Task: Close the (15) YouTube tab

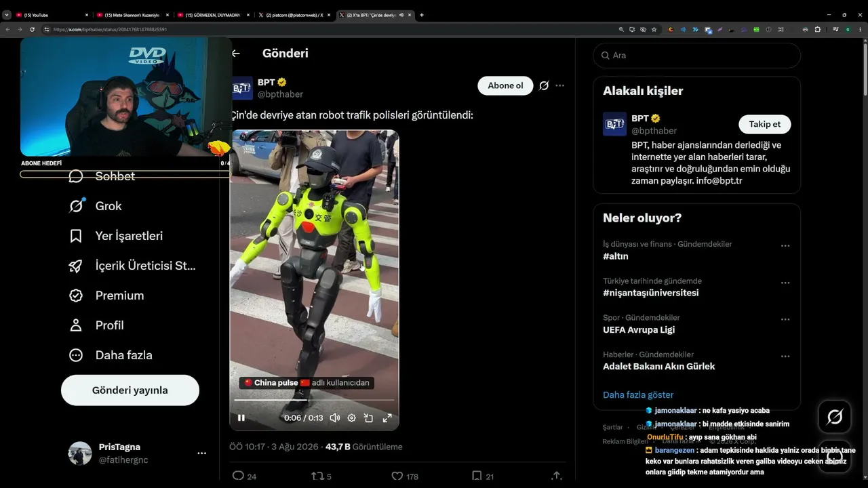Action: coord(87,15)
